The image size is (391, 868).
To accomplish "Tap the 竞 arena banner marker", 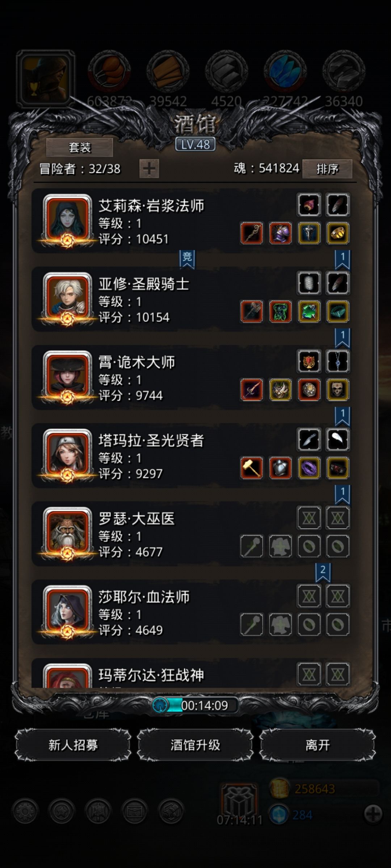I will tap(187, 259).
